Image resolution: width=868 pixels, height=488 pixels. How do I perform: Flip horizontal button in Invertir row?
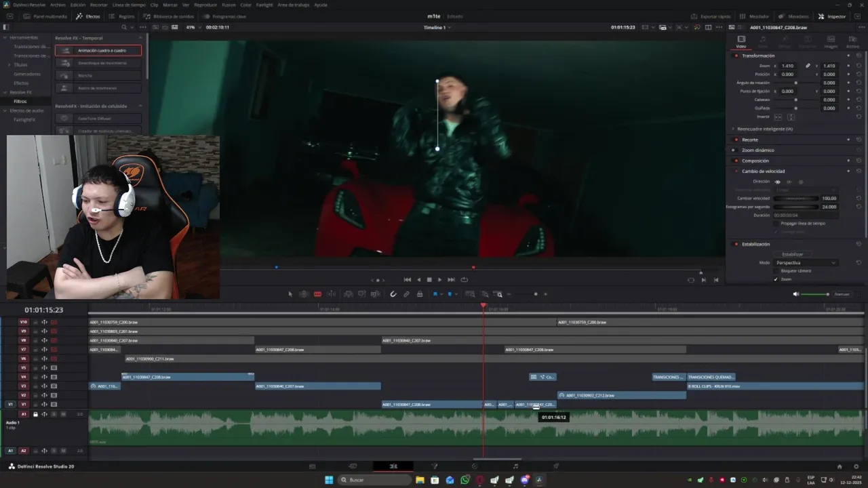(778, 117)
